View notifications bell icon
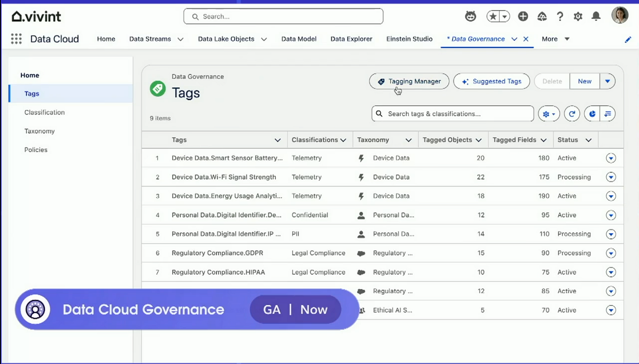639x364 pixels. pos(596,16)
